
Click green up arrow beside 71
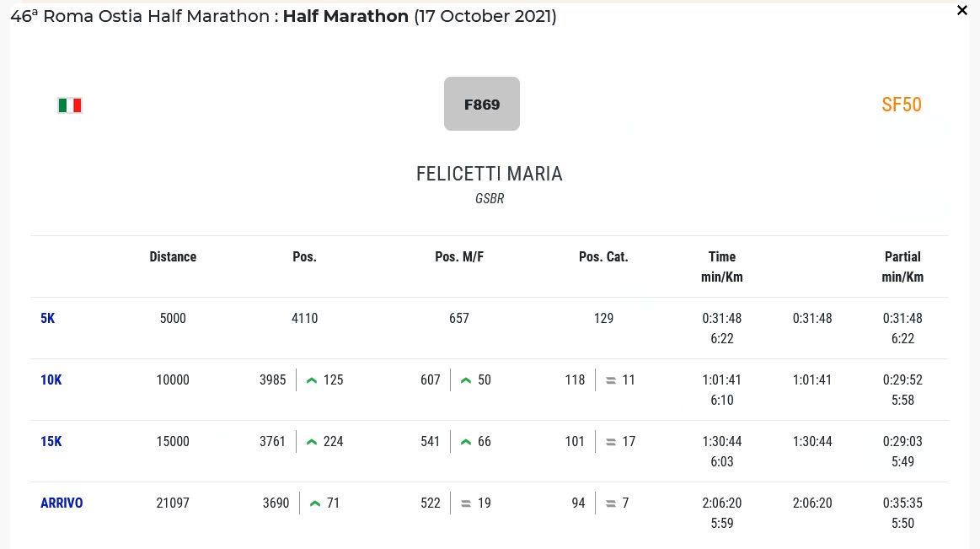click(315, 503)
